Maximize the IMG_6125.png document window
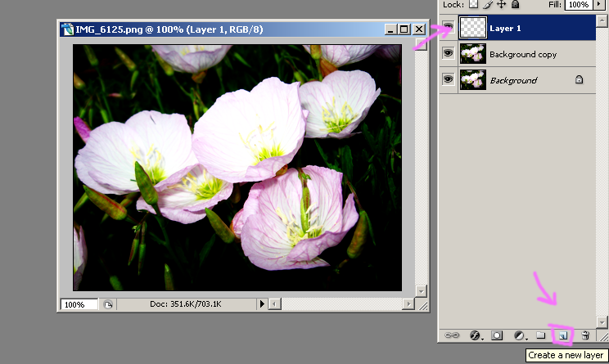The width and height of the screenshot is (609, 364). (x=404, y=29)
